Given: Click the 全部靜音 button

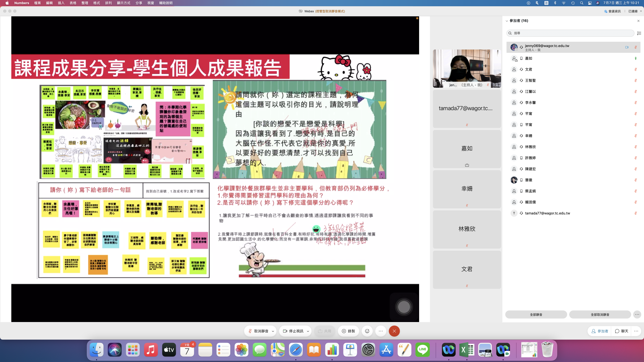Looking at the screenshot, I should click(536, 314).
